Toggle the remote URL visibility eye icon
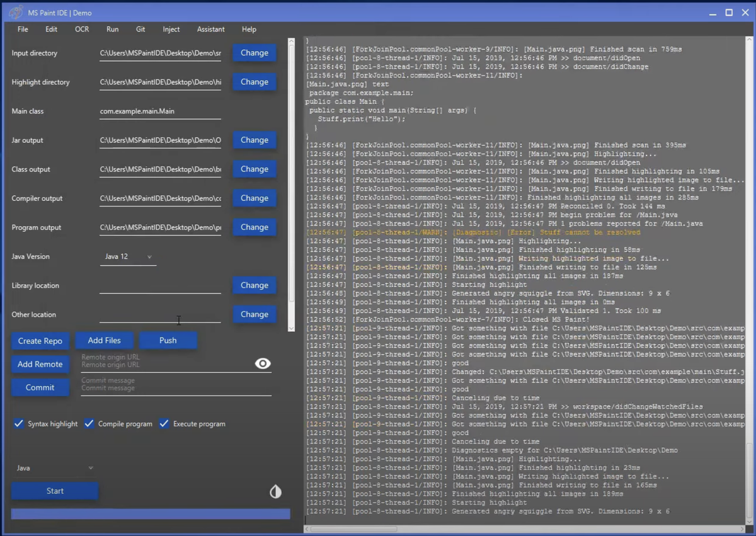 pos(263,363)
